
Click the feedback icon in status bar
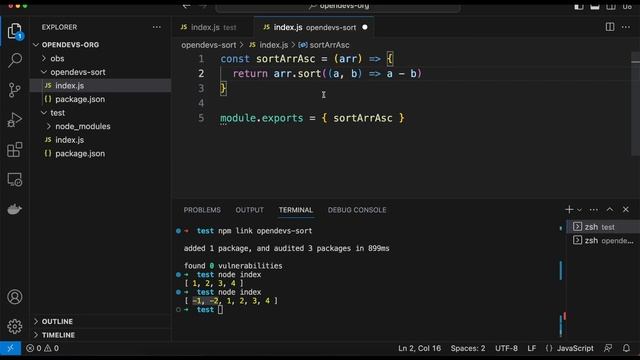[608, 348]
